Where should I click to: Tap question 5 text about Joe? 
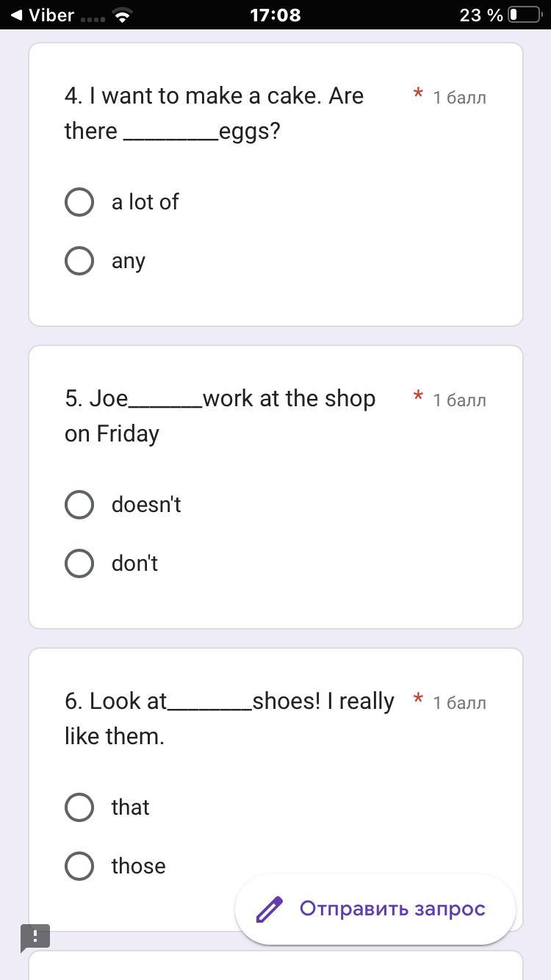pos(220,416)
